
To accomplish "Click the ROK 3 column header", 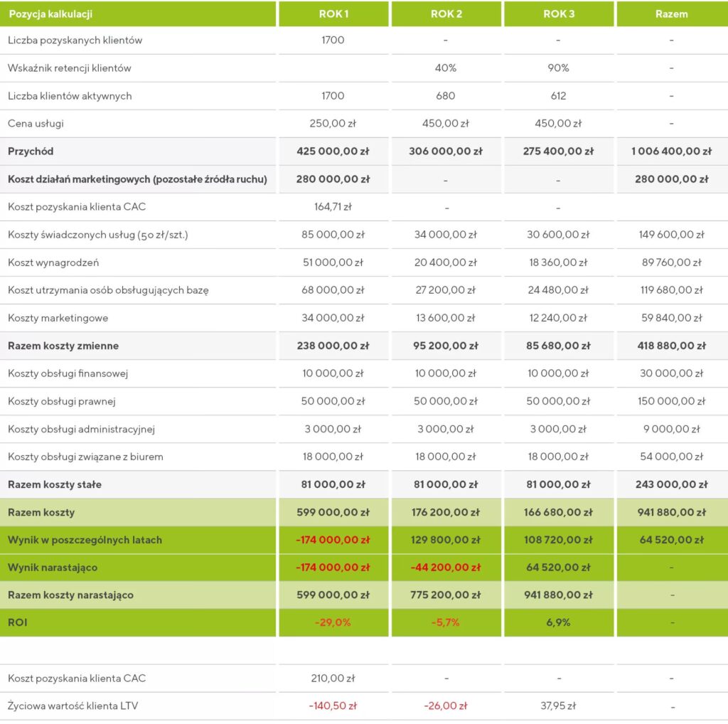I will [559, 14].
